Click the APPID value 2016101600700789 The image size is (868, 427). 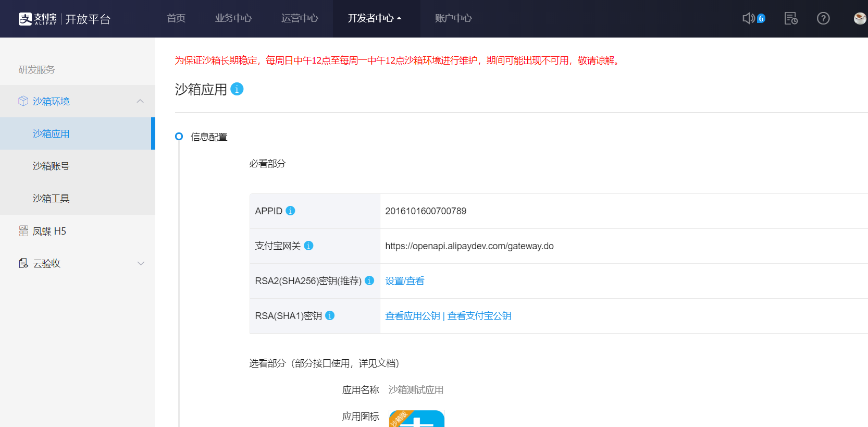click(426, 211)
